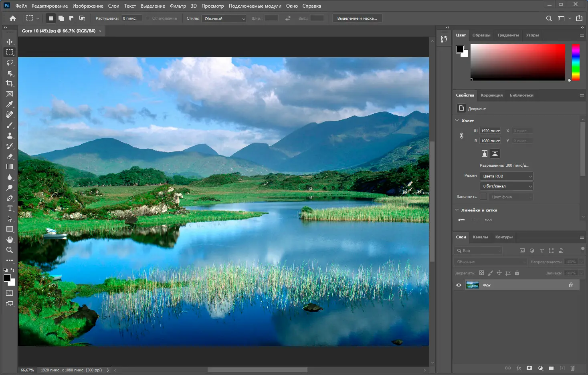588x375 pixels.
Task: Switch to the Каналы tab
Action: (481, 237)
